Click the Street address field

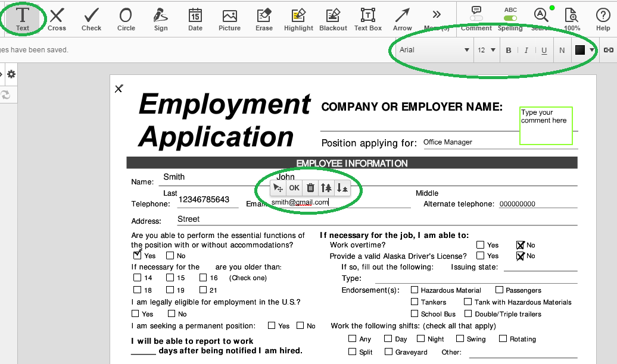(188, 219)
